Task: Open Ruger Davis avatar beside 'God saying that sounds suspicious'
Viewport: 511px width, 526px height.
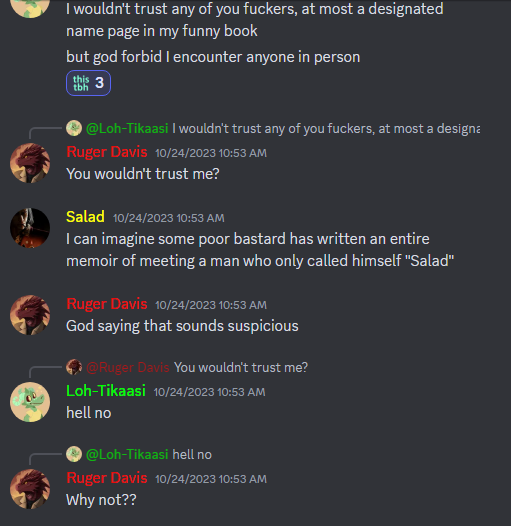Action: (30, 315)
